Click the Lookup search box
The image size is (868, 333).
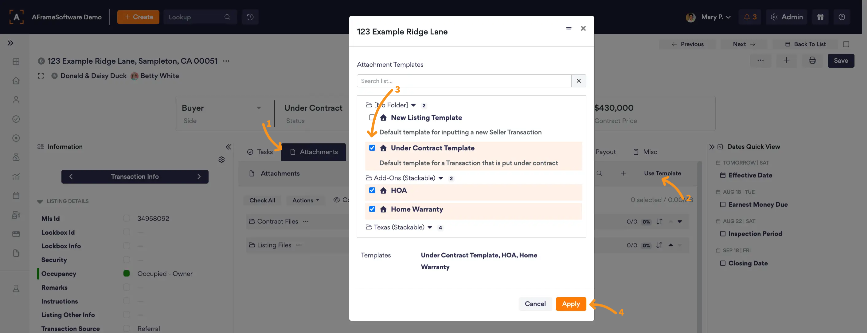pos(200,17)
